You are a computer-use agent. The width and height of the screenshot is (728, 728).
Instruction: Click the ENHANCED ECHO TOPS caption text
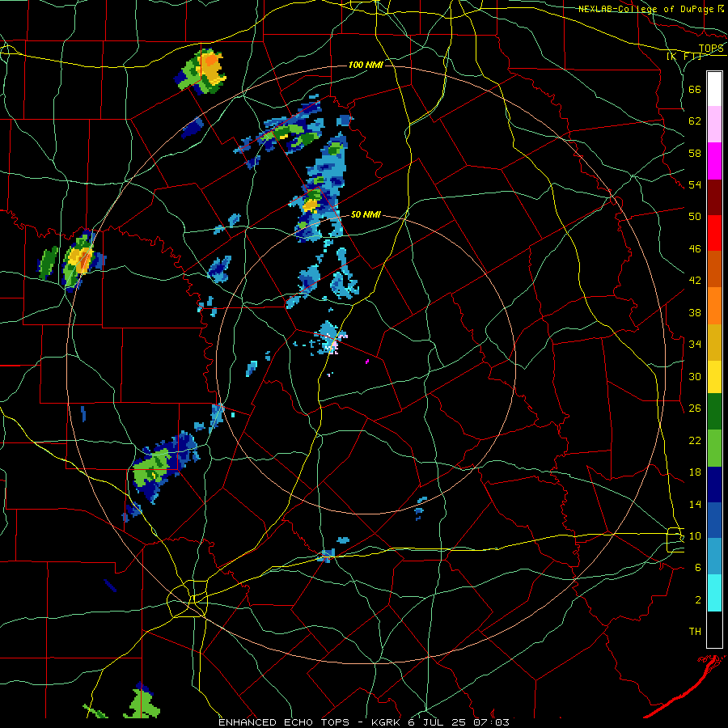click(284, 722)
